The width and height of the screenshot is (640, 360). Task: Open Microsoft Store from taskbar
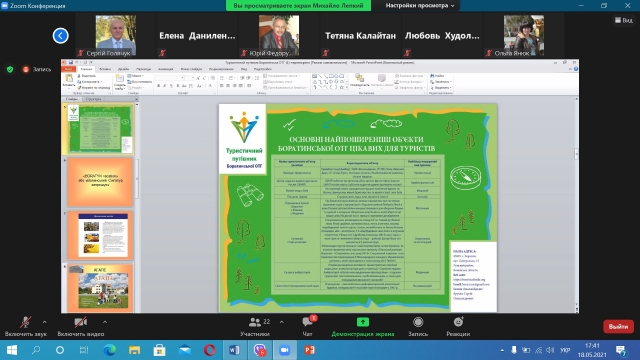[160, 350]
